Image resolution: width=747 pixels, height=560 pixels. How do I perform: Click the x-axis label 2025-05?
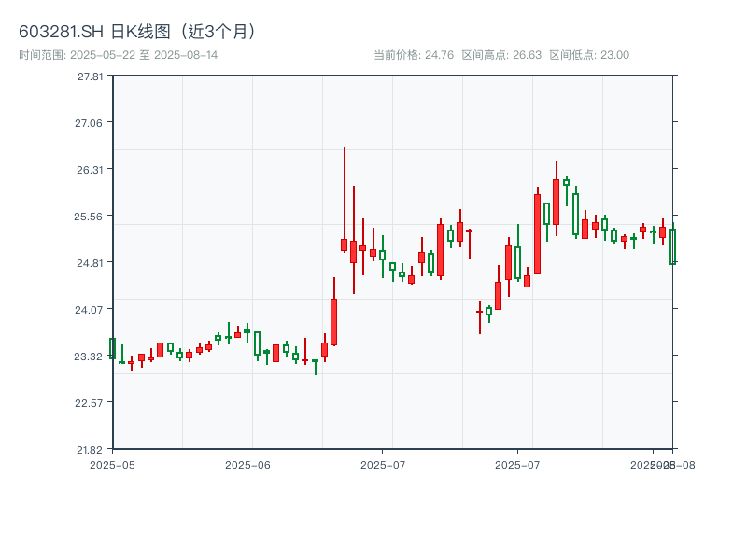(x=112, y=465)
